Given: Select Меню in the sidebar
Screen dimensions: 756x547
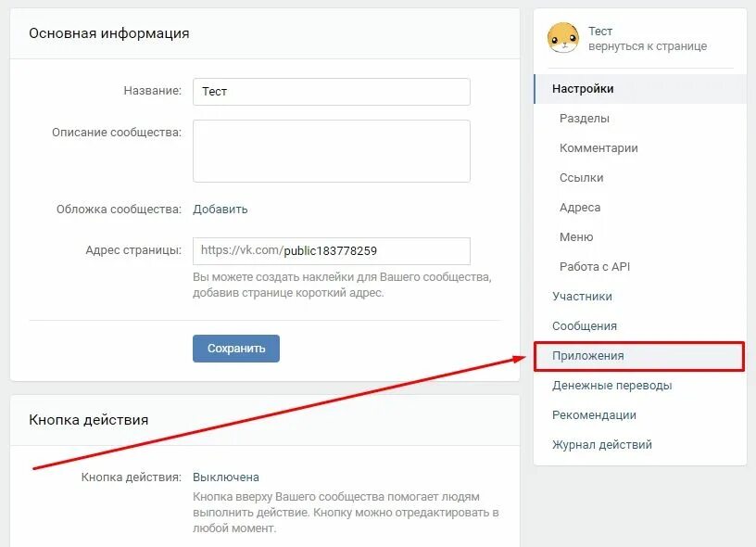Looking at the screenshot, I should click(x=576, y=237).
